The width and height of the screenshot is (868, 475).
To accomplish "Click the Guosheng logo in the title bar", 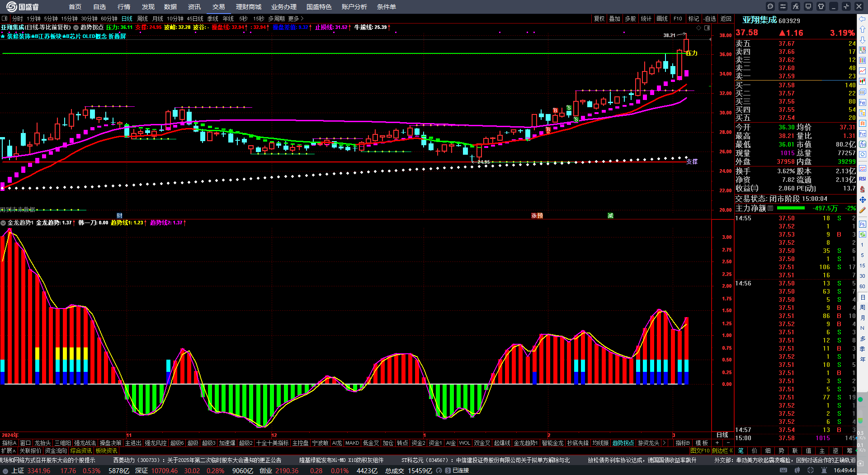I will tap(23, 6).
